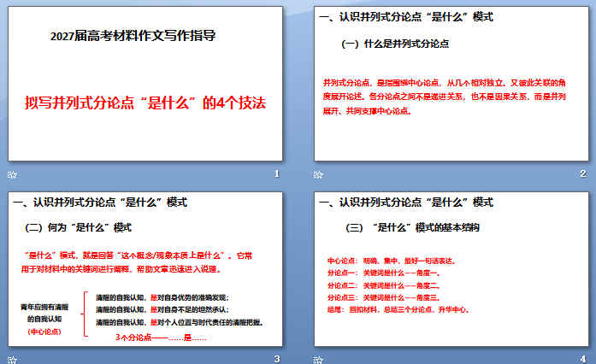Select the title slide thumbnail 2027届高考材料作文写作指导
The image size is (596, 364).
[145, 84]
